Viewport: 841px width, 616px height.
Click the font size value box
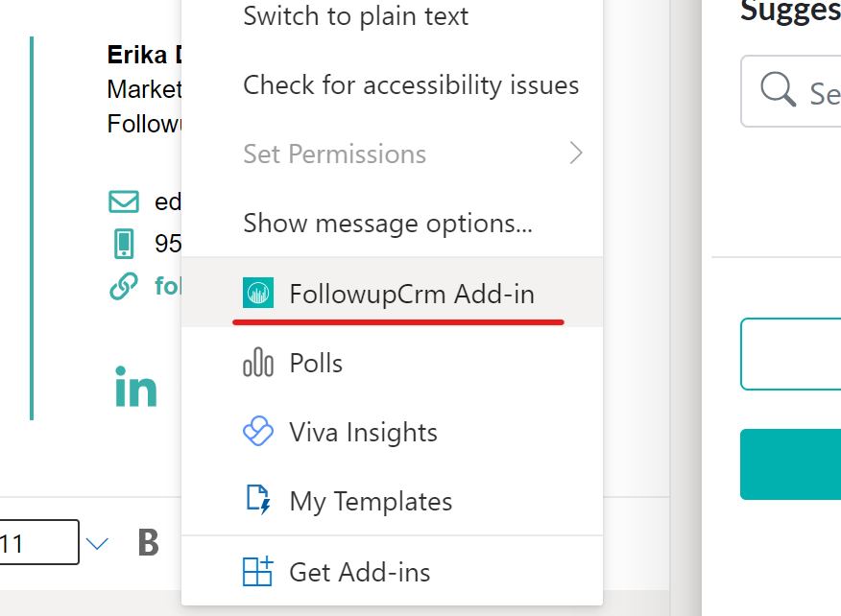pyautogui.click(x=38, y=542)
